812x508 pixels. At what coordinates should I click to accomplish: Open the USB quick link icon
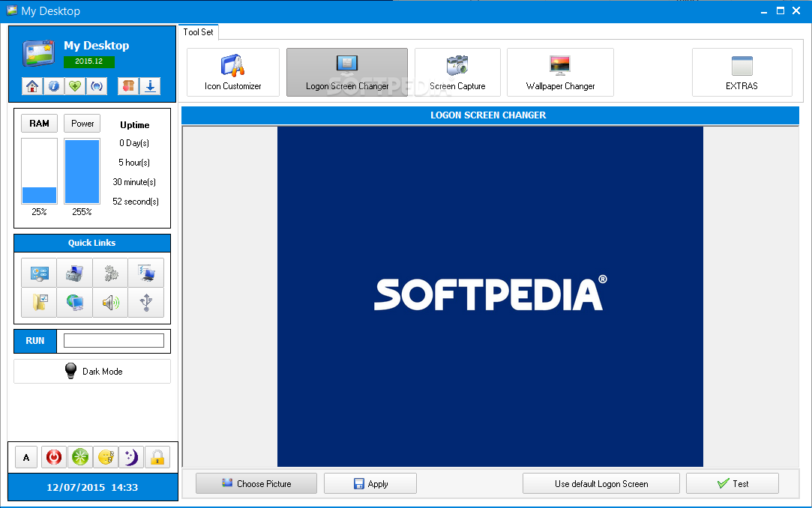click(x=146, y=302)
